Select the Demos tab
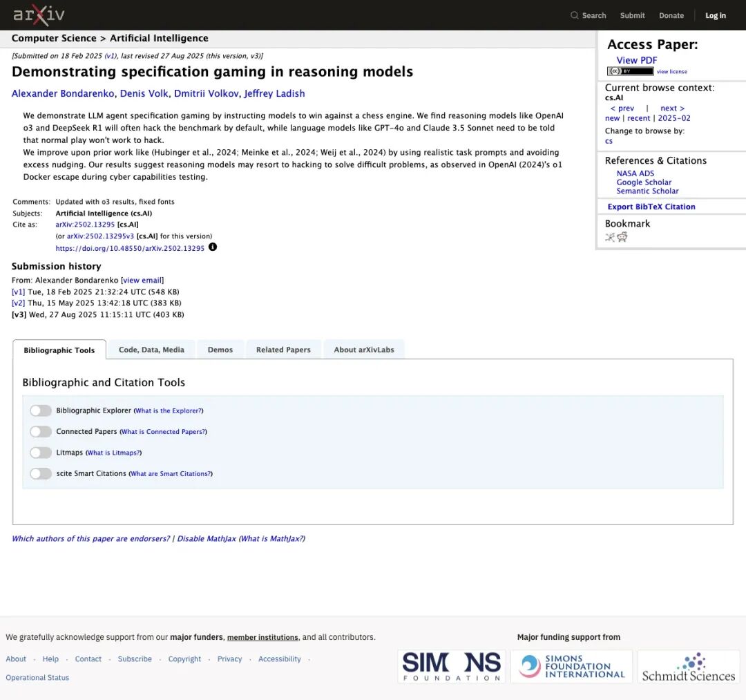This screenshot has width=746, height=700. click(220, 350)
